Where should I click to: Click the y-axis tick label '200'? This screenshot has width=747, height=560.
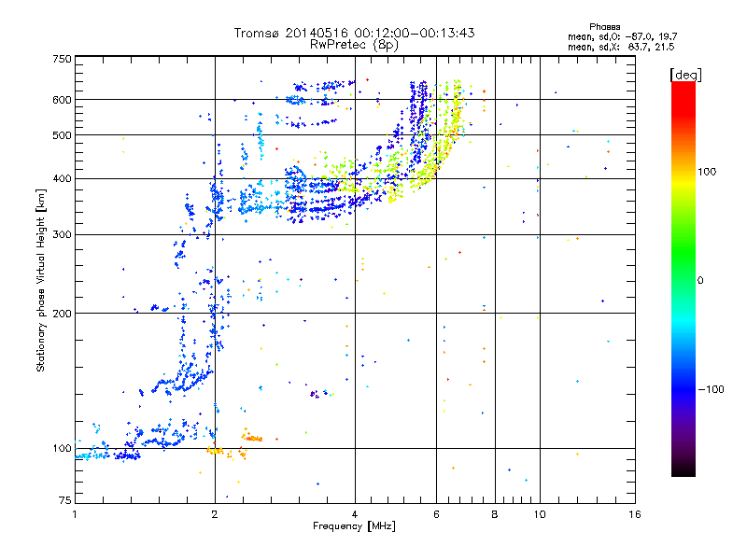point(62,314)
